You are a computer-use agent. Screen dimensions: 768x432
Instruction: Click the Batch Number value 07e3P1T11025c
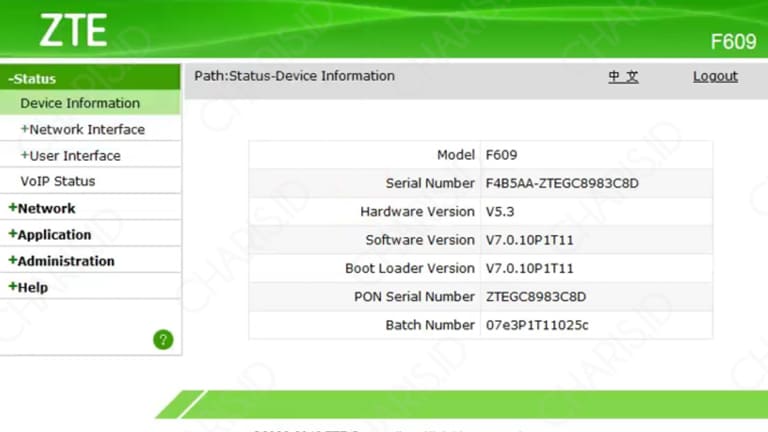pos(537,325)
